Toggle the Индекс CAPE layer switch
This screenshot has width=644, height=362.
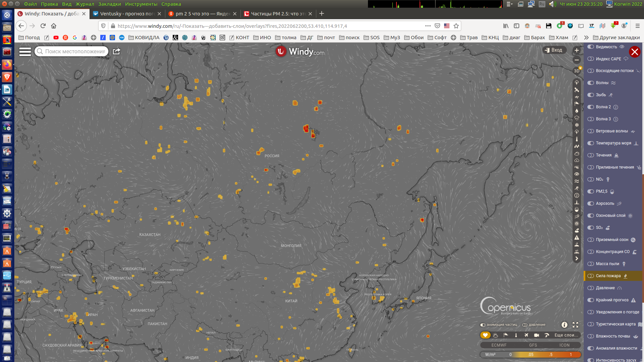591,59
